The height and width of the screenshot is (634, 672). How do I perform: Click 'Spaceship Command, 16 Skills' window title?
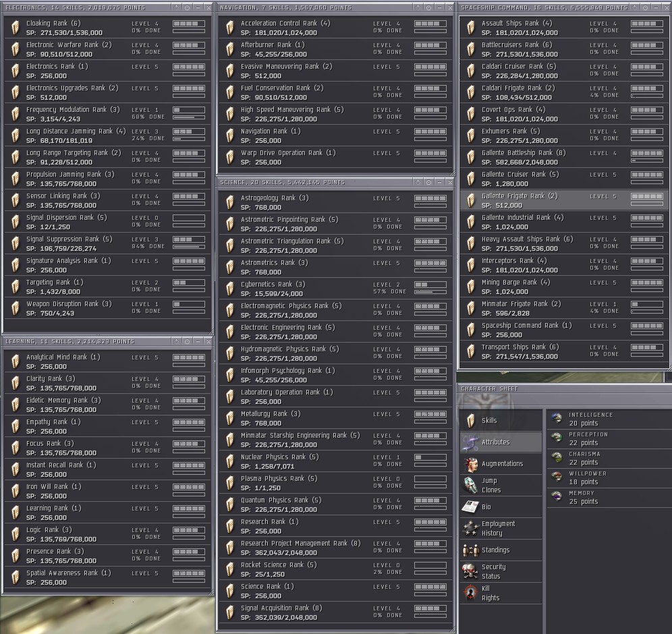point(544,7)
